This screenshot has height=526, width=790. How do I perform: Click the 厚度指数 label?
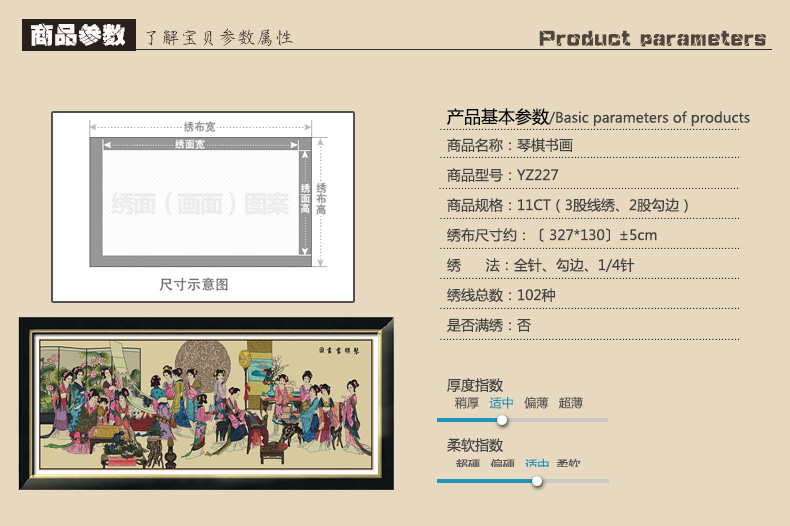point(475,385)
